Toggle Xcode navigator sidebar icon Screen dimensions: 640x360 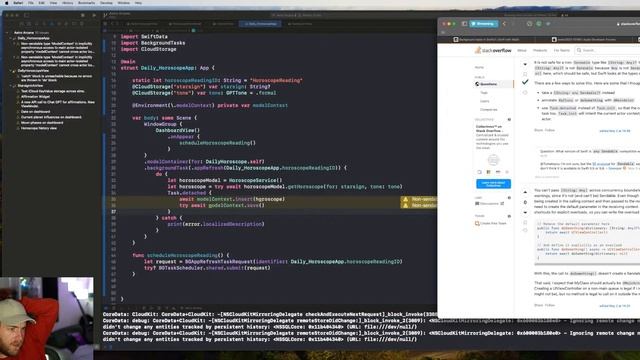[x=26, y=15]
